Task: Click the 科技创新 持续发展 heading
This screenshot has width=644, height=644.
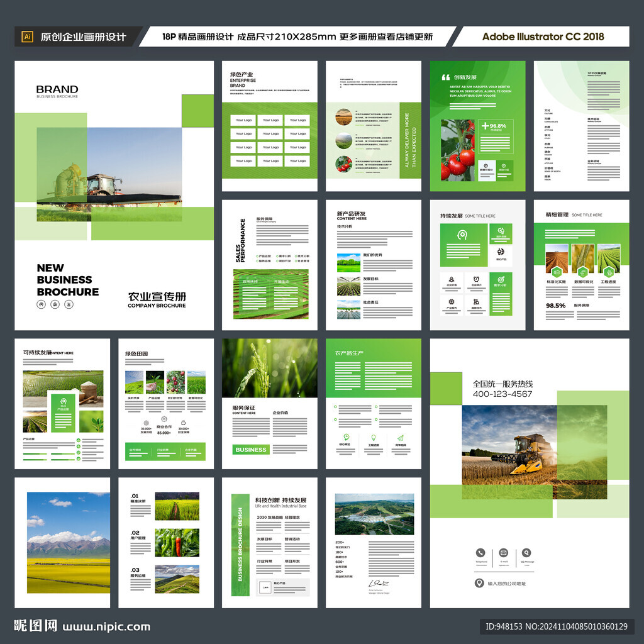Action: coord(281,500)
